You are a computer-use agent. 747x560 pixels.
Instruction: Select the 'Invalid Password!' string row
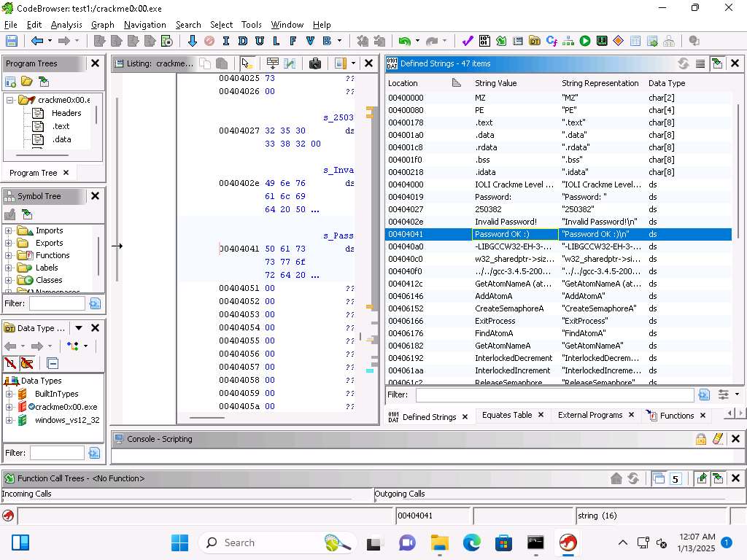[506, 222]
